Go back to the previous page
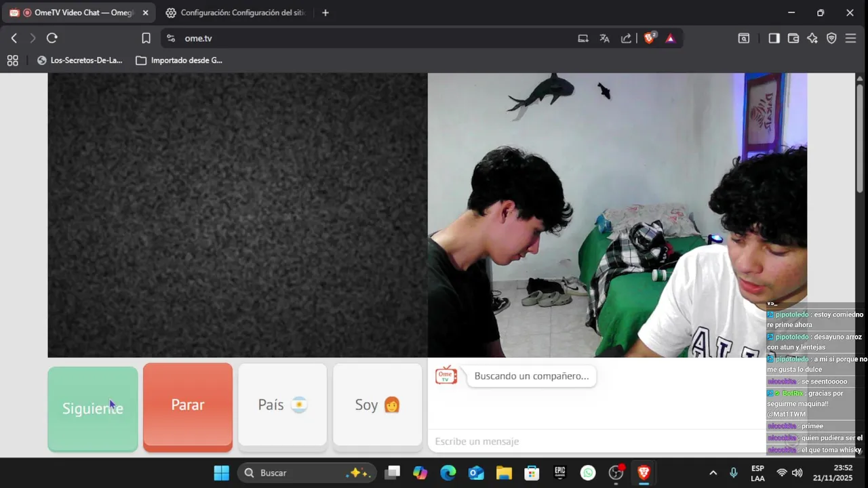The height and width of the screenshot is (488, 868). (14, 39)
